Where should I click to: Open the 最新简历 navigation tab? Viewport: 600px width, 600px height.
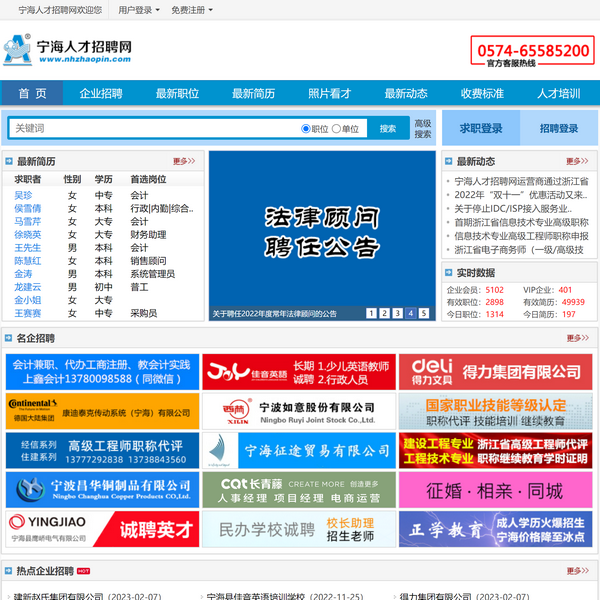point(253,94)
